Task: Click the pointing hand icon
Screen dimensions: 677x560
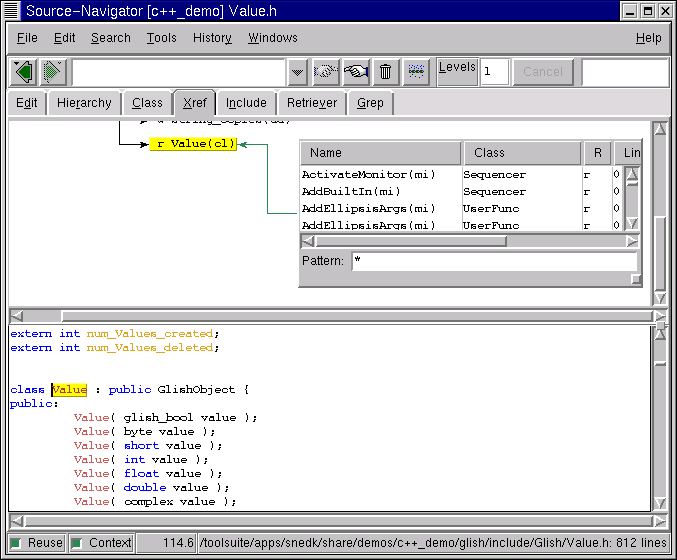Action: (x=356, y=72)
